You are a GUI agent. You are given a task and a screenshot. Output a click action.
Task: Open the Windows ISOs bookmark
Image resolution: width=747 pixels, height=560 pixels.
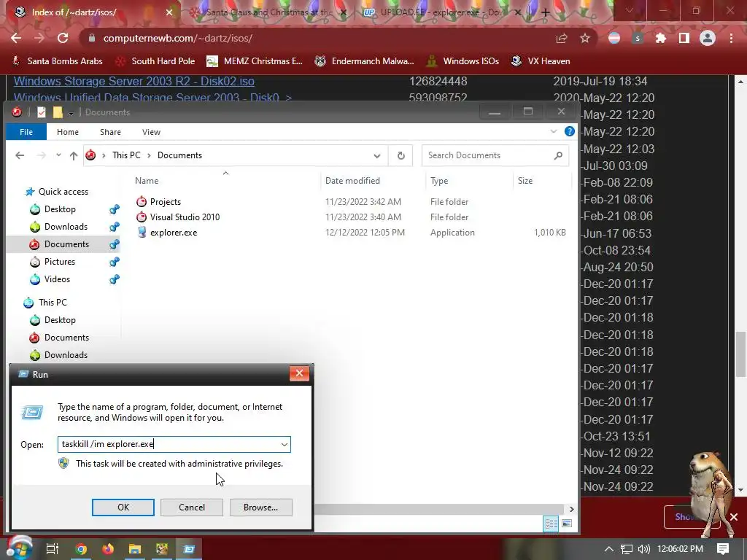[463, 61]
